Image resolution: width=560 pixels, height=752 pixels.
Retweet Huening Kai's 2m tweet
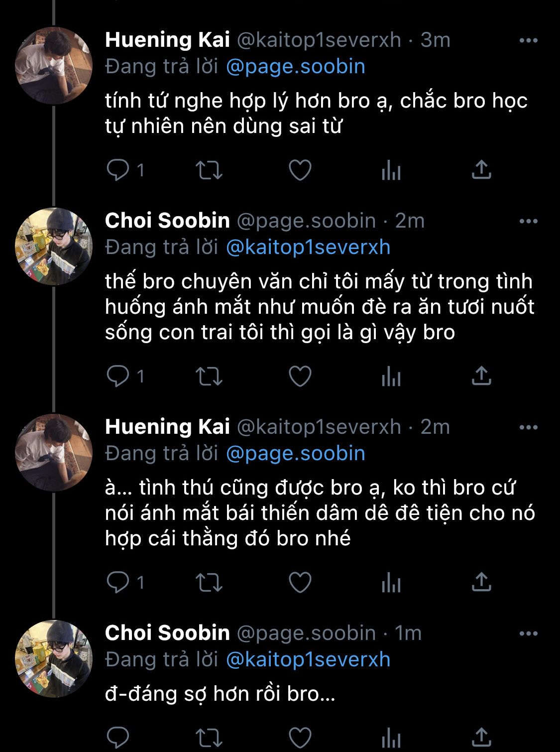209,582
